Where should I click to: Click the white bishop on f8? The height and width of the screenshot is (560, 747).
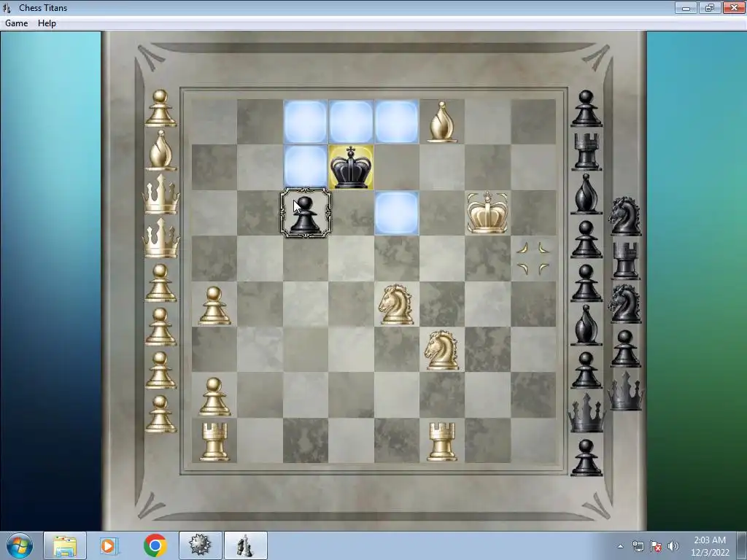441,122
